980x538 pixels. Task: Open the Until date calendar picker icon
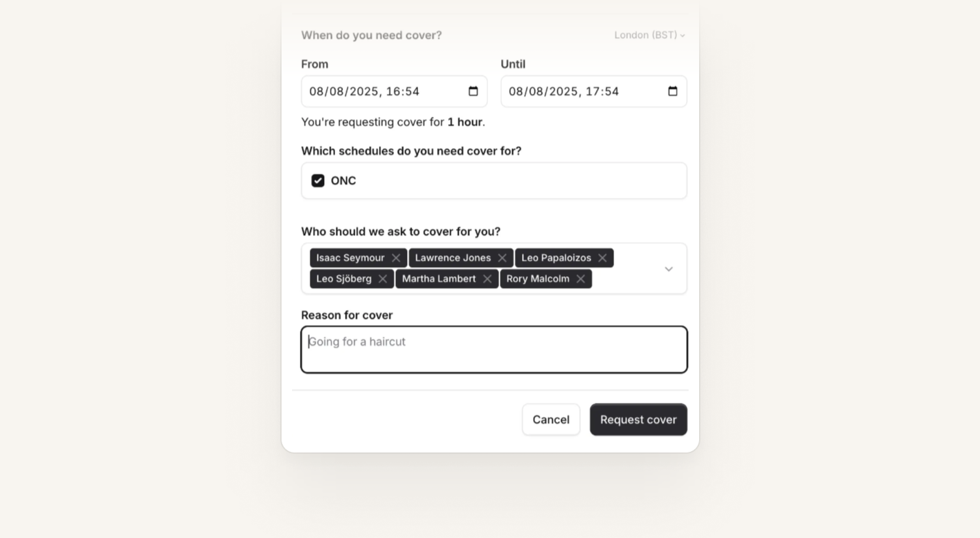point(673,91)
